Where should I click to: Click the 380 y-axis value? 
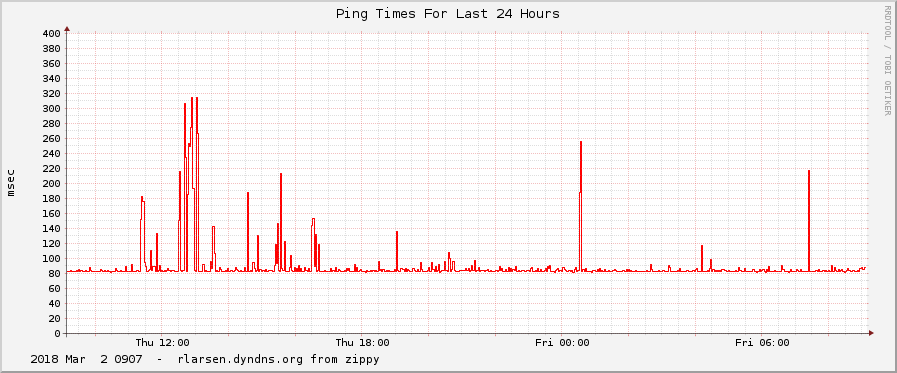tap(51, 49)
